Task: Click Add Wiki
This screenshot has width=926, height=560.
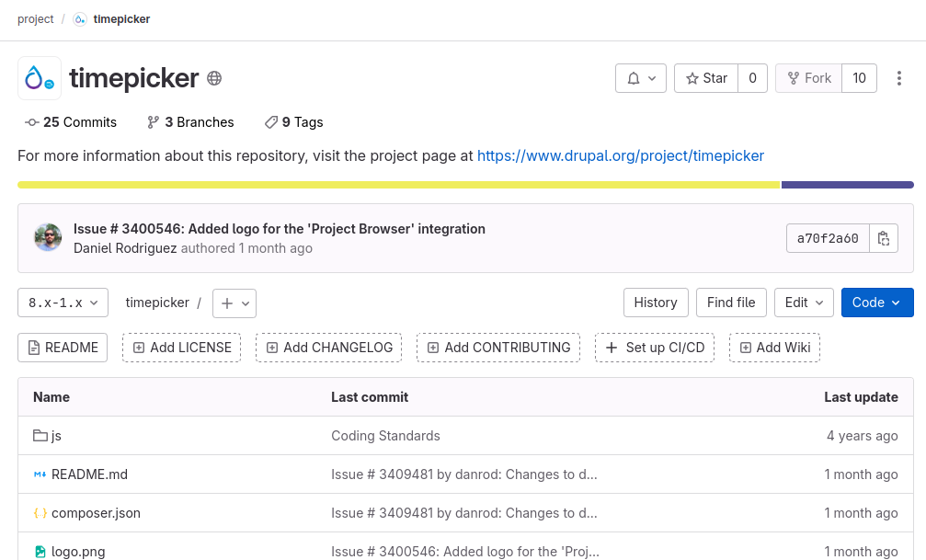Action: tap(774, 348)
